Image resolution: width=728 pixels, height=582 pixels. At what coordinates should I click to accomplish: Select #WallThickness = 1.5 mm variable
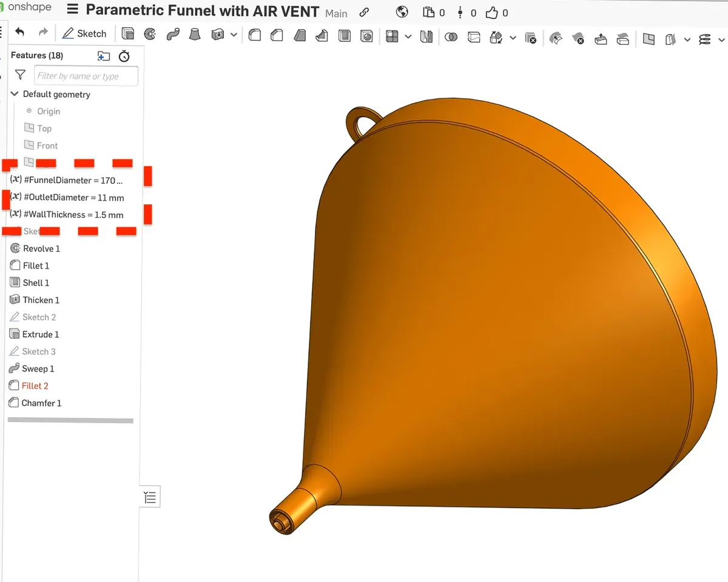coord(67,215)
